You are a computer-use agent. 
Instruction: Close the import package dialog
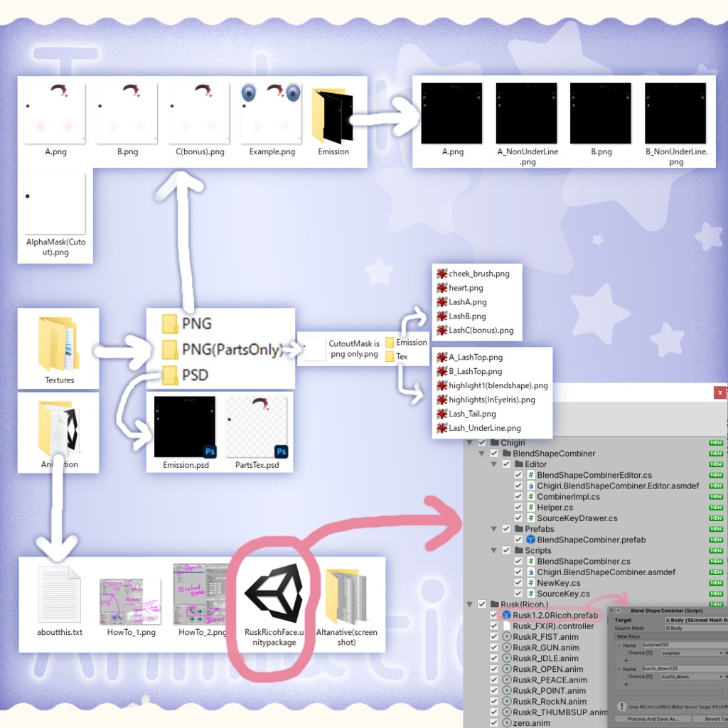click(719, 392)
